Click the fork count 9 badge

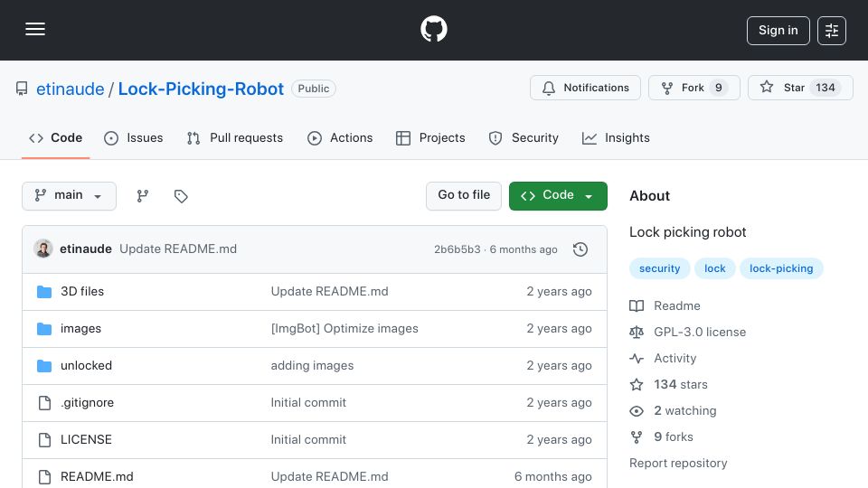[718, 88]
